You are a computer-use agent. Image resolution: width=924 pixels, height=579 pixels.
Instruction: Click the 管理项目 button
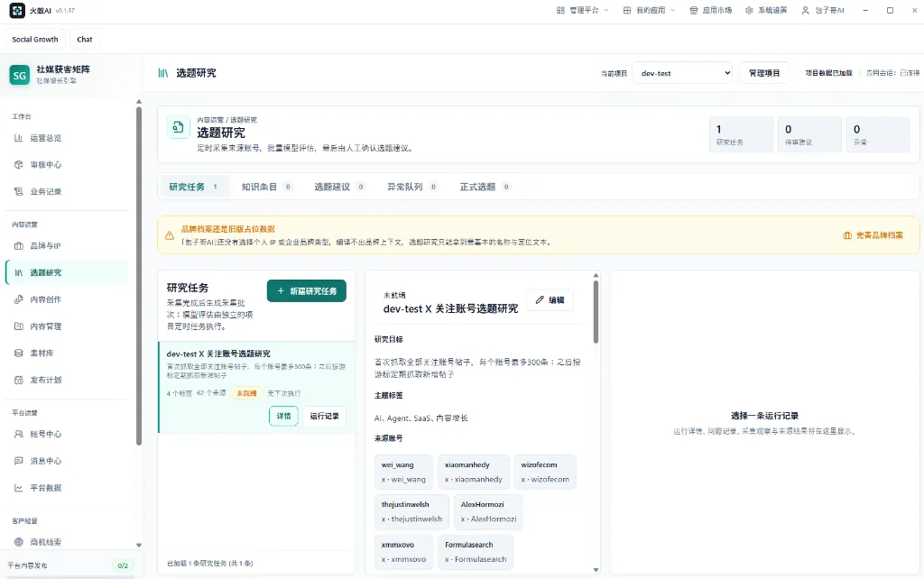(x=763, y=73)
